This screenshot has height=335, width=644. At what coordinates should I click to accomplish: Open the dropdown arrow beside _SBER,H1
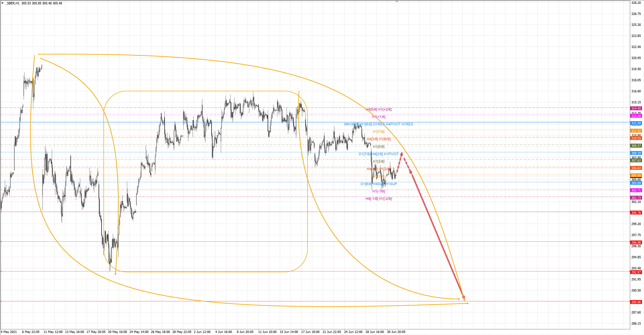coord(3,3)
